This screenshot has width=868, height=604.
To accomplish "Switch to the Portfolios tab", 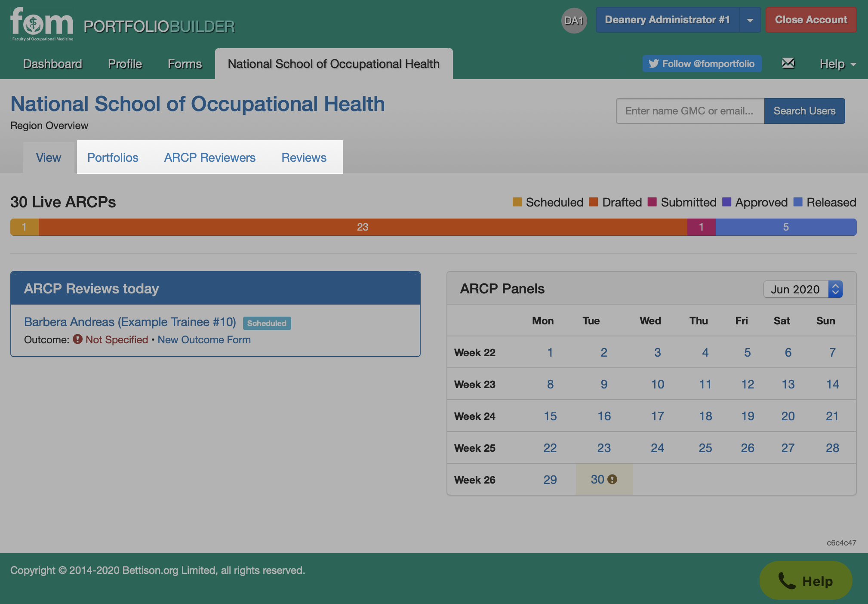I will (113, 157).
